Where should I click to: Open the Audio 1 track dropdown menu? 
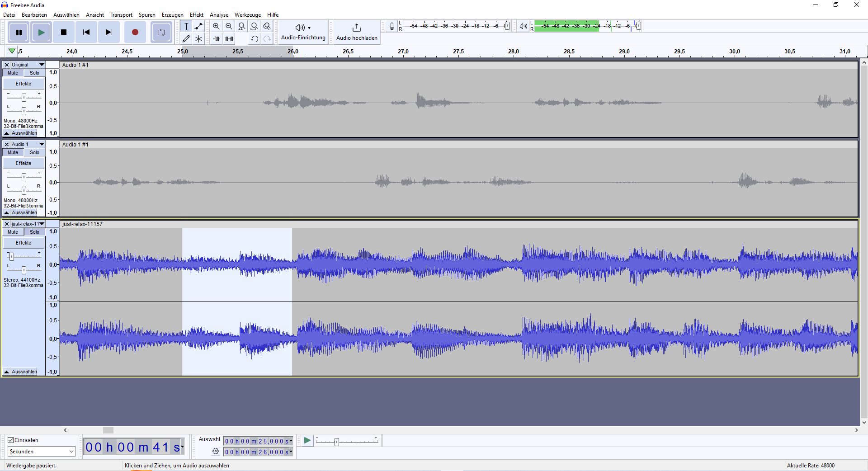point(28,144)
